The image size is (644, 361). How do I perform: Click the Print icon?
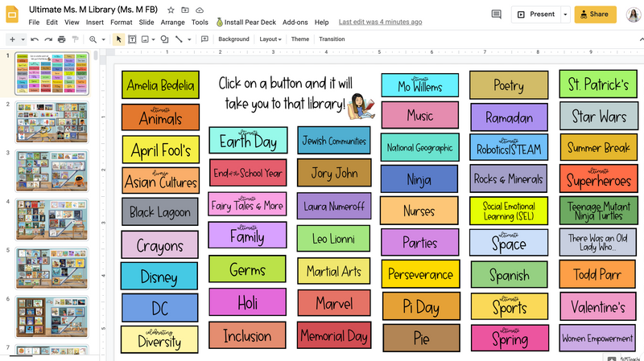tap(62, 39)
